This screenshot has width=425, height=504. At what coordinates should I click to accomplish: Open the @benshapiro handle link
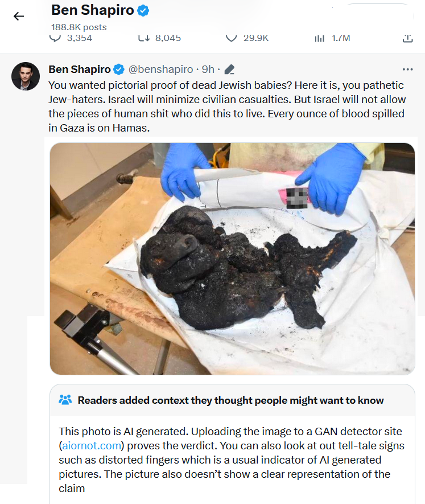(160, 69)
